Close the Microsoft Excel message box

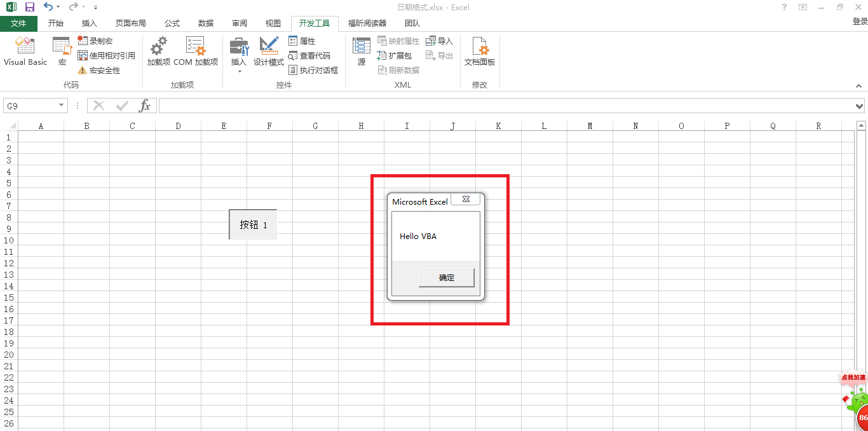click(x=466, y=199)
